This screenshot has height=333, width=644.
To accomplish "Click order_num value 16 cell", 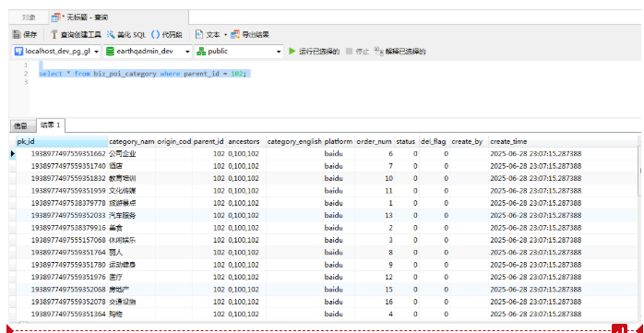I will click(375, 302).
